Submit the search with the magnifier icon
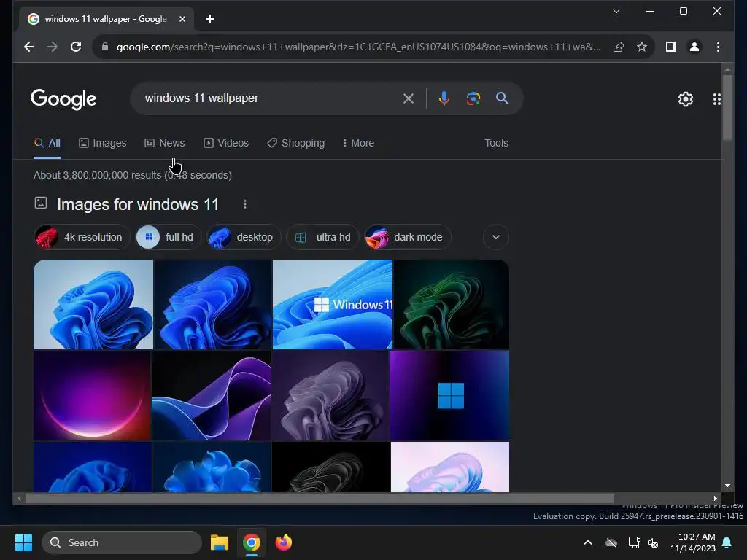 tap(502, 98)
